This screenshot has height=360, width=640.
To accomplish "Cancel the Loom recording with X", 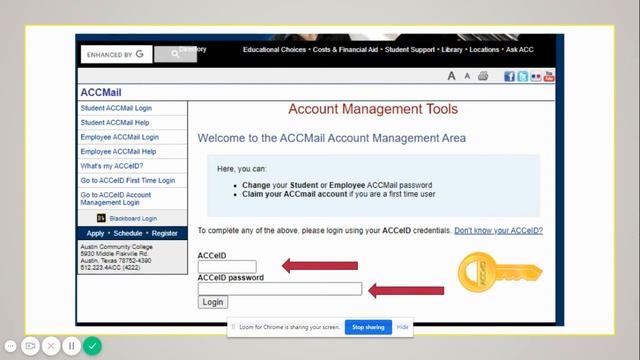I will pos(51,346).
